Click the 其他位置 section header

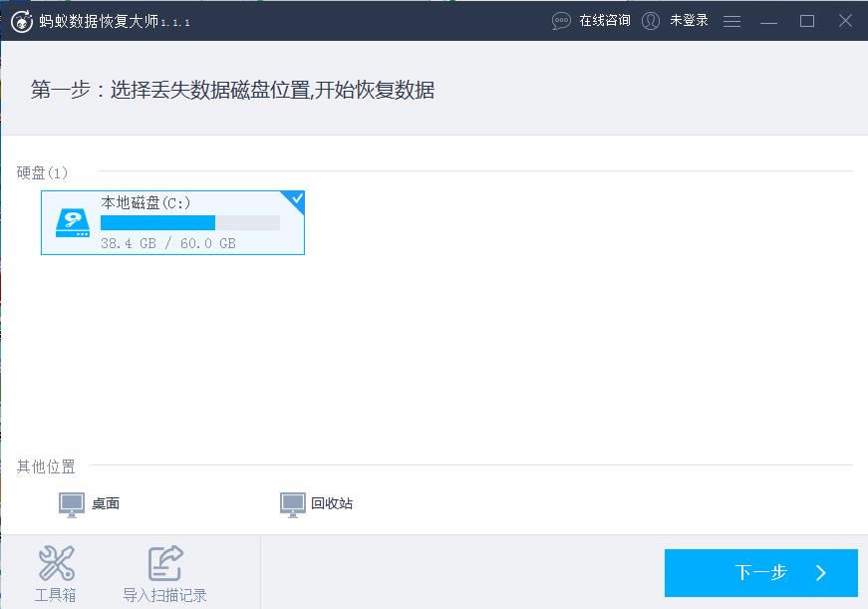pyautogui.click(x=46, y=466)
